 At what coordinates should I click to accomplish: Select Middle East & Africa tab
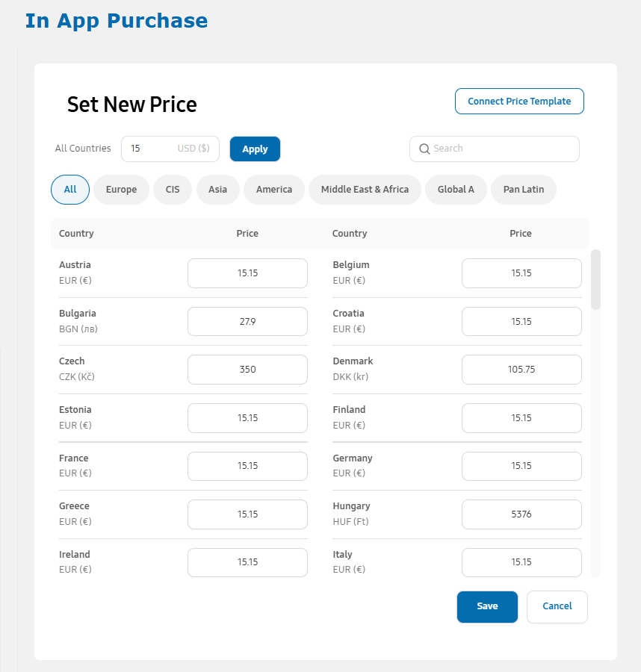[365, 190]
